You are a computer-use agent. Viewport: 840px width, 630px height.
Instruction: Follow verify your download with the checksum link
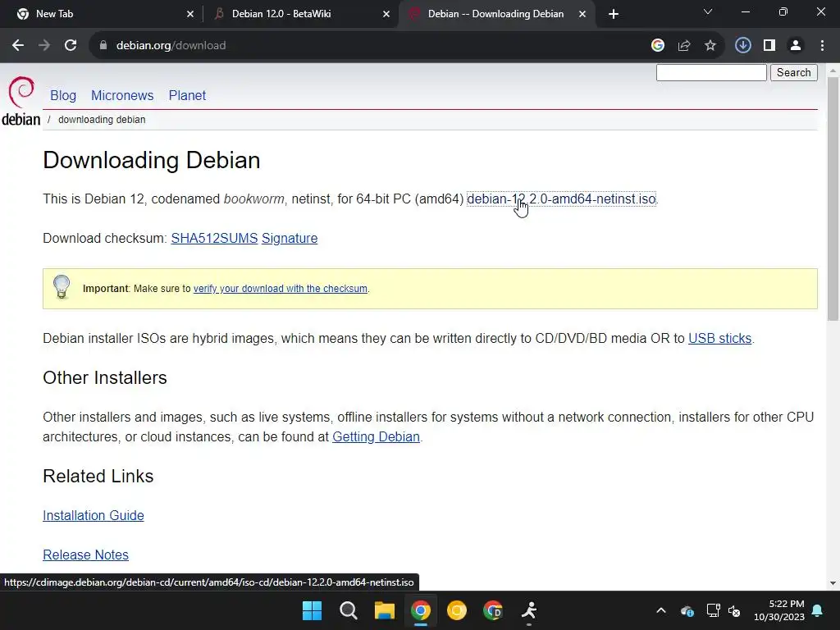click(281, 289)
